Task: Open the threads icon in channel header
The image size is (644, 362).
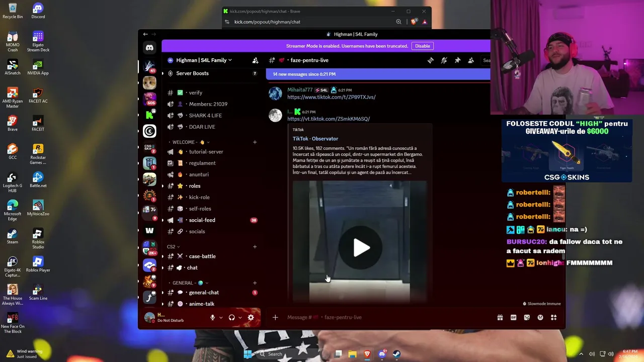Action: coord(431,60)
